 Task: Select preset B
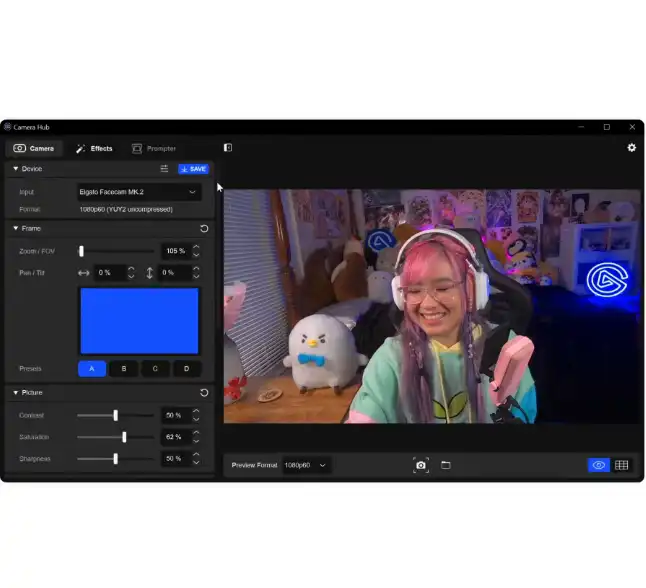[124, 368]
